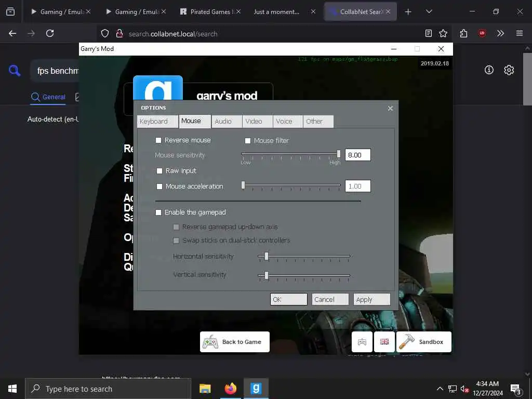Click the fps benchmark search field
The height and width of the screenshot is (399, 532).
point(55,71)
